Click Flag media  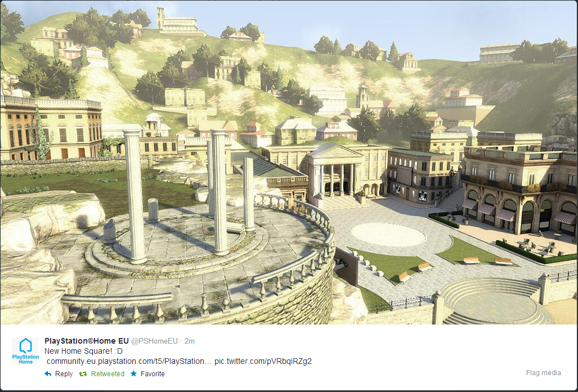coord(543,372)
